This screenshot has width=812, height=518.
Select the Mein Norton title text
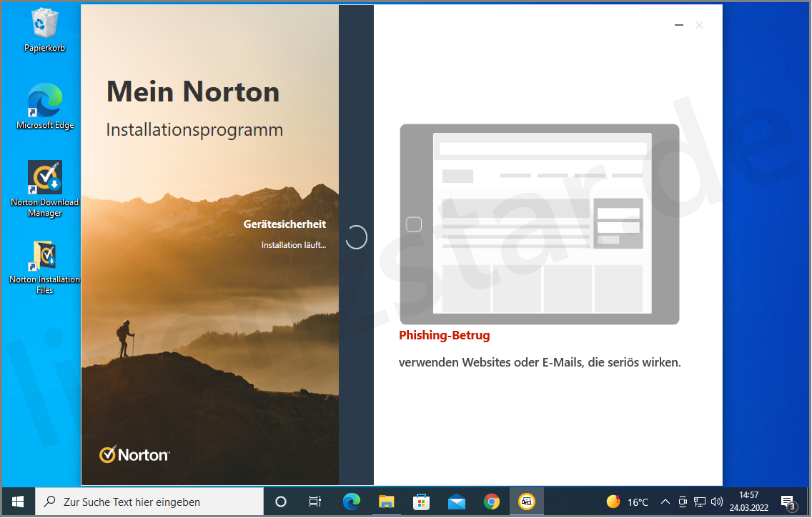[x=192, y=91]
